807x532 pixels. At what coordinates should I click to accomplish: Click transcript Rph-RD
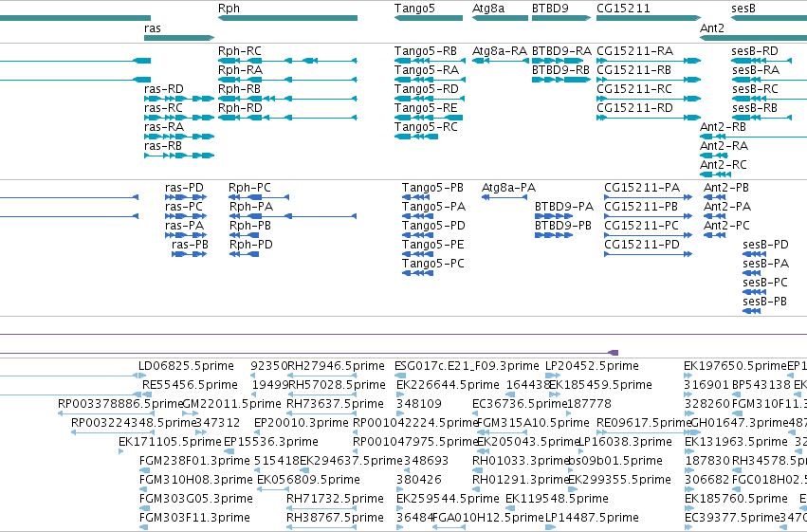[287, 118]
